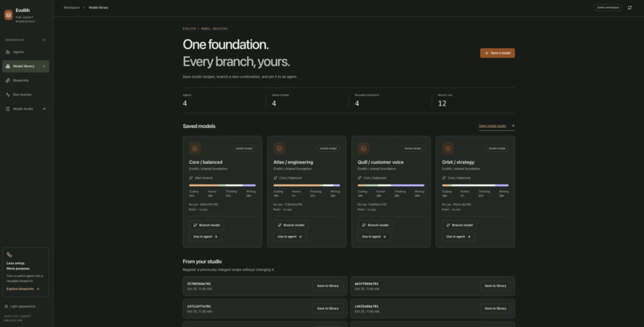Select Model library in the sidebar
The width and height of the screenshot is (644, 327).
point(26,66)
